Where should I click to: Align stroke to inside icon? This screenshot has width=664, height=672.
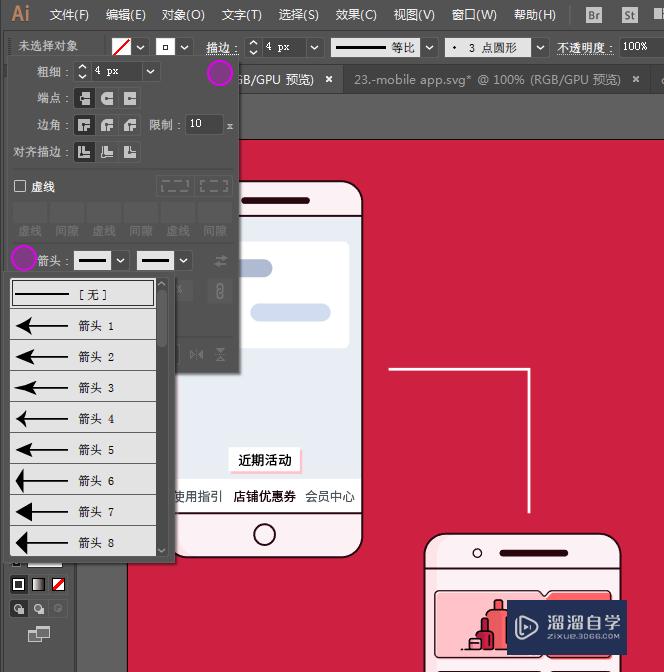click(107, 152)
